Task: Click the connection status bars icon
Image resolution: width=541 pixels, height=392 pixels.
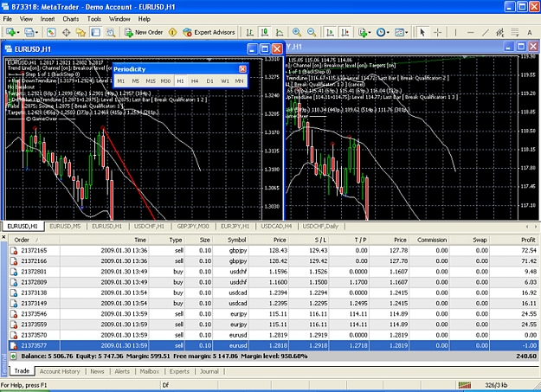Action: pyautogui.click(x=465, y=385)
